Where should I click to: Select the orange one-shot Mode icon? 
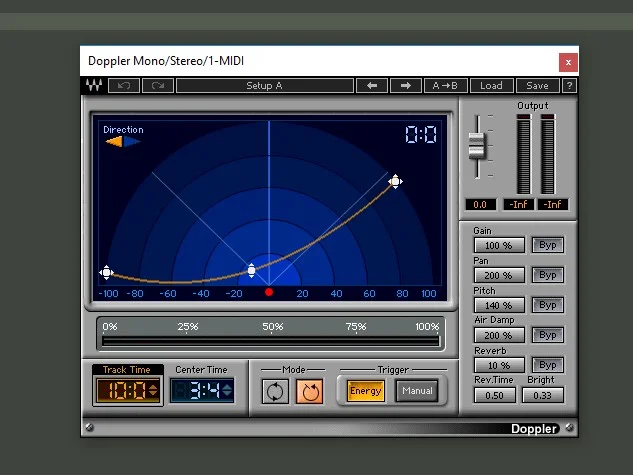coord(310,391)
